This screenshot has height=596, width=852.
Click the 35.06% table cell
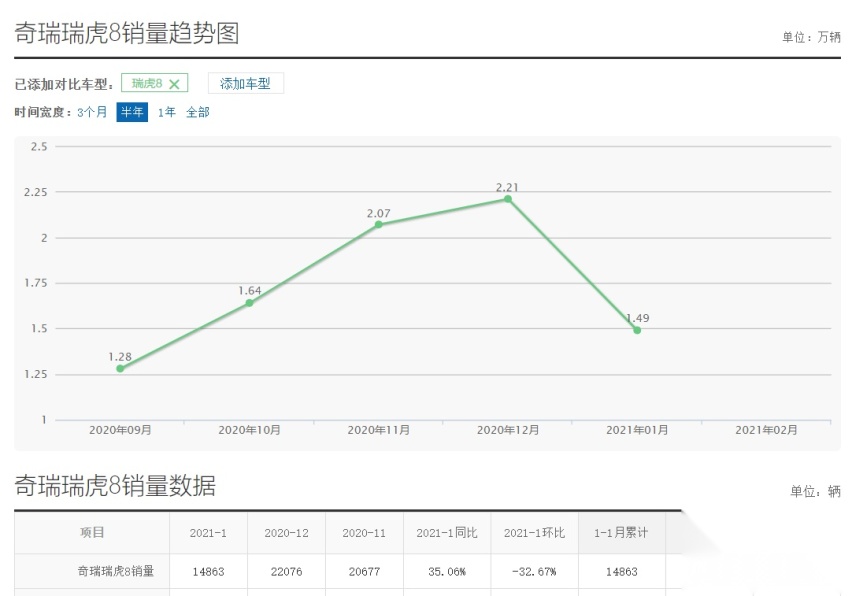[x=447, y=572]
